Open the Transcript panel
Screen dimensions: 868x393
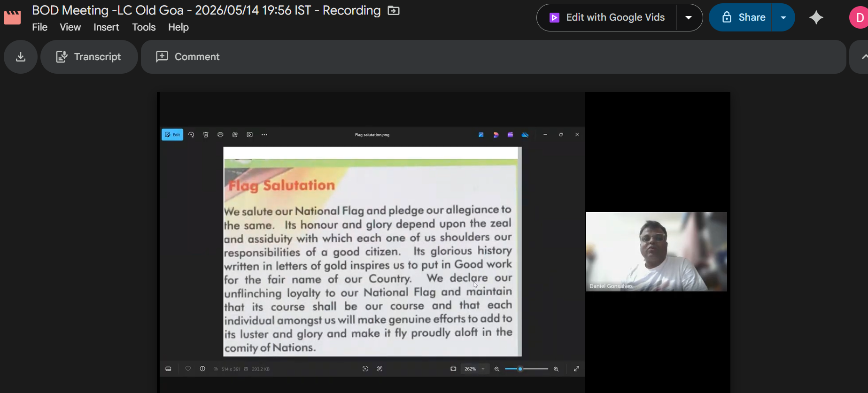pyautogui.click(x=89, y=57)
